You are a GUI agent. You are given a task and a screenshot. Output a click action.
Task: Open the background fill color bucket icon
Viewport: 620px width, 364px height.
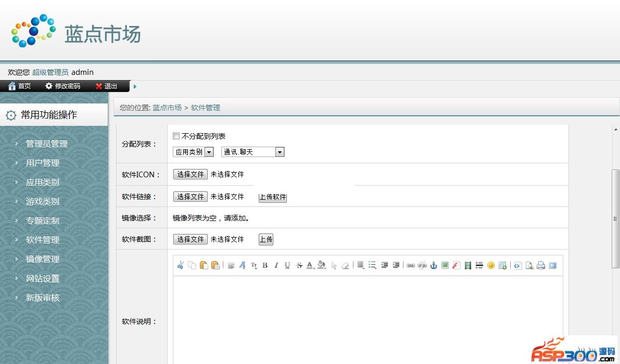(322, 265)
